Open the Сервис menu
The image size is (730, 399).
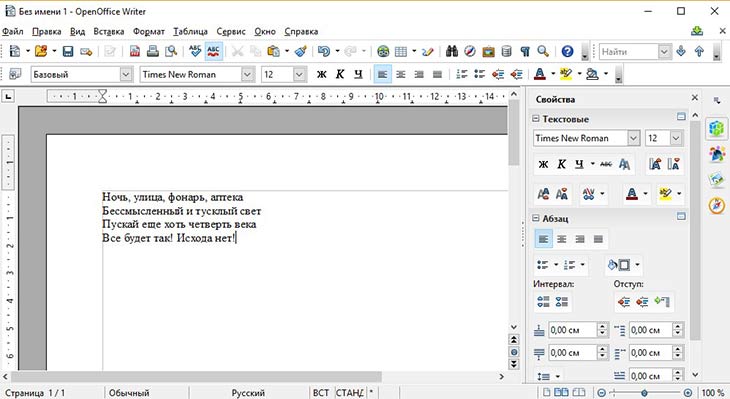(231, 31)
